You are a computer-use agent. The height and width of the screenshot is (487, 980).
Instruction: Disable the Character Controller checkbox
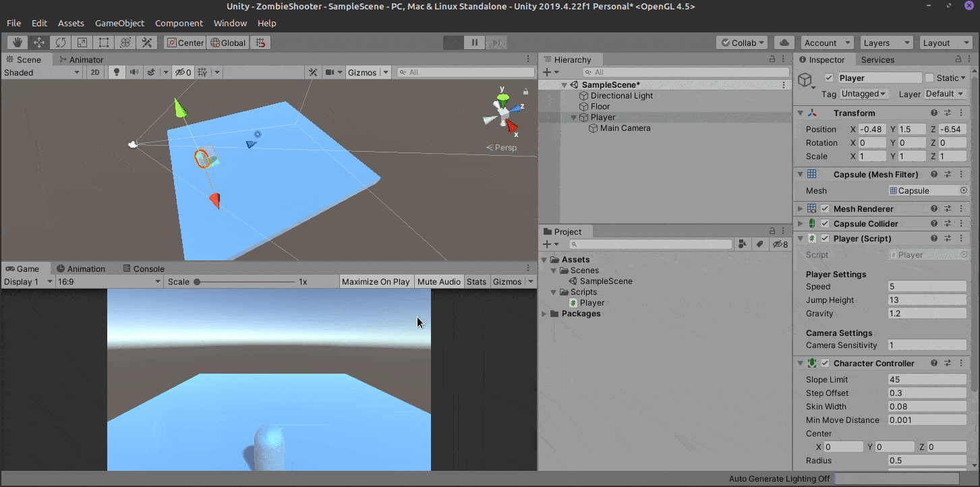pyautogui.click(x=824, y=364)
